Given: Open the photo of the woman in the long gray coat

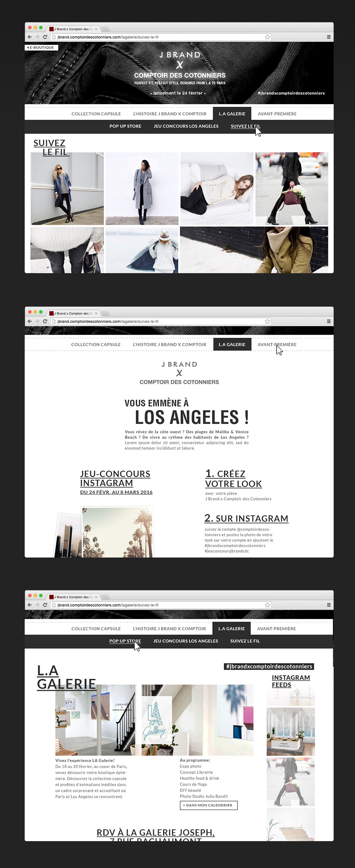Looking at the screenshot, I should (142, 188).
